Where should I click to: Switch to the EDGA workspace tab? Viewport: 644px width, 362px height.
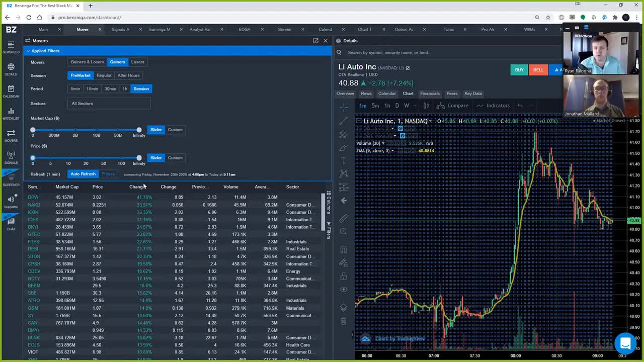click(x=245, y=29)
